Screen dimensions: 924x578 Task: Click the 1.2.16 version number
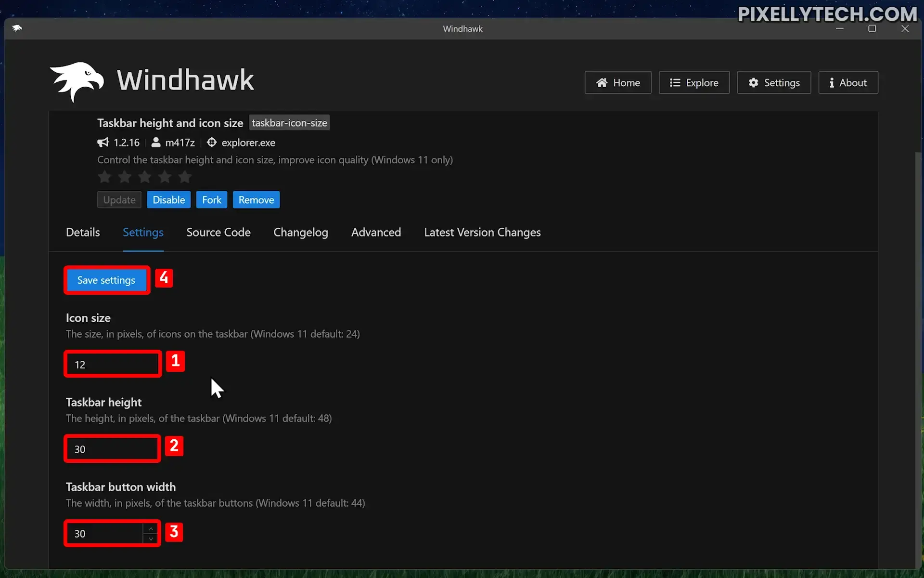pyautogui.click(x=127, y=143)
